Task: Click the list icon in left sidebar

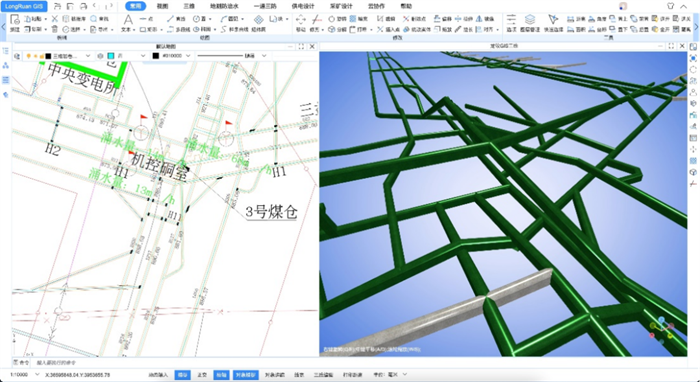Action: (x=6, y=80)
